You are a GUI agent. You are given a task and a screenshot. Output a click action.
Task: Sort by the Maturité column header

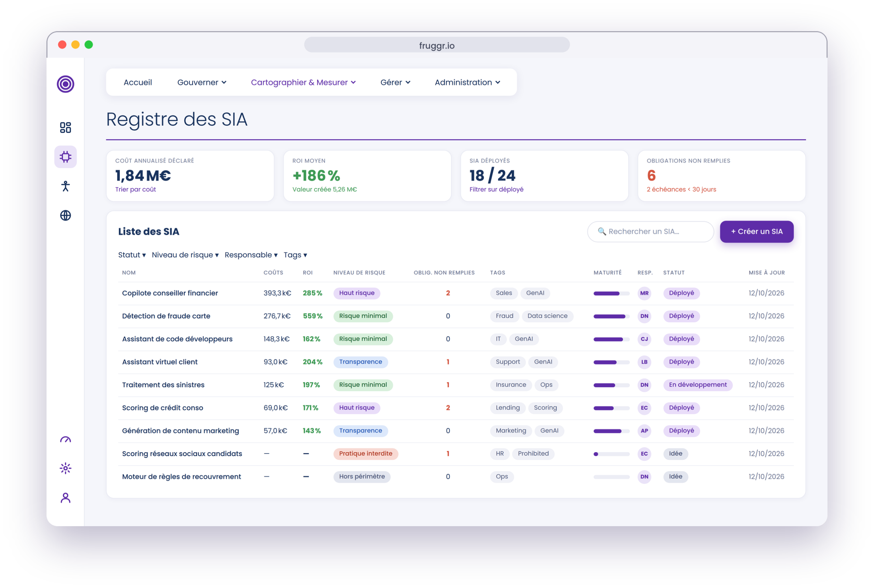point(608,272)
